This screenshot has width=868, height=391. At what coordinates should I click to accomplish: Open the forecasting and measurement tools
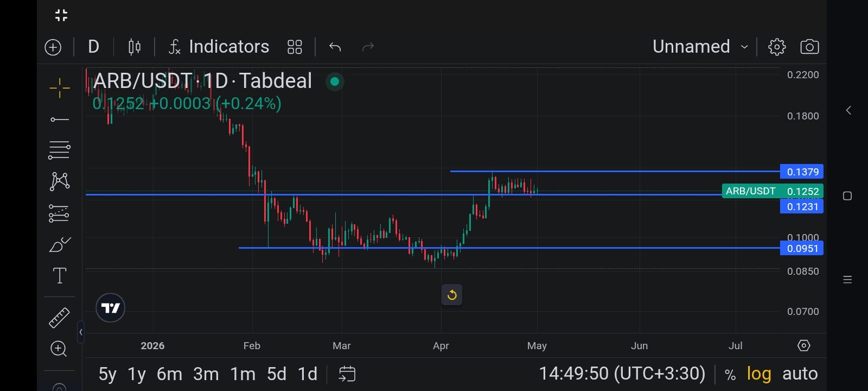(x=59, y=213)
